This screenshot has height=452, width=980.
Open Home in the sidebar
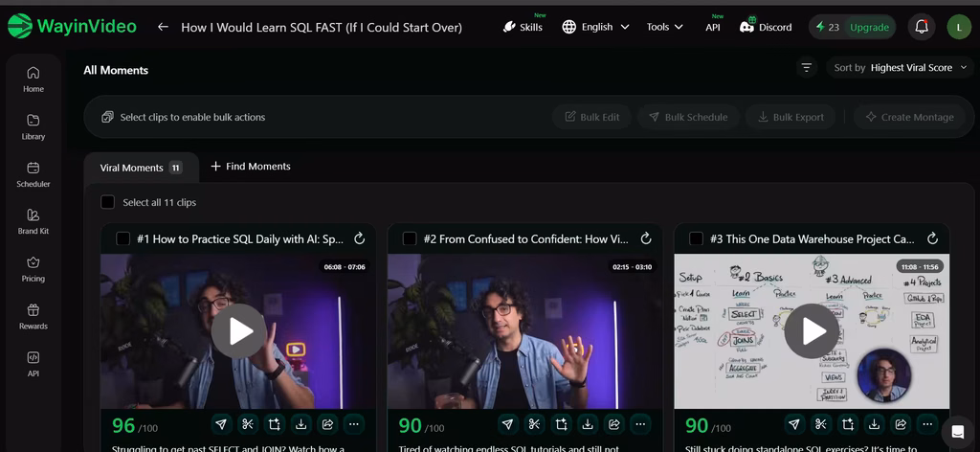(x=33, y=79)
